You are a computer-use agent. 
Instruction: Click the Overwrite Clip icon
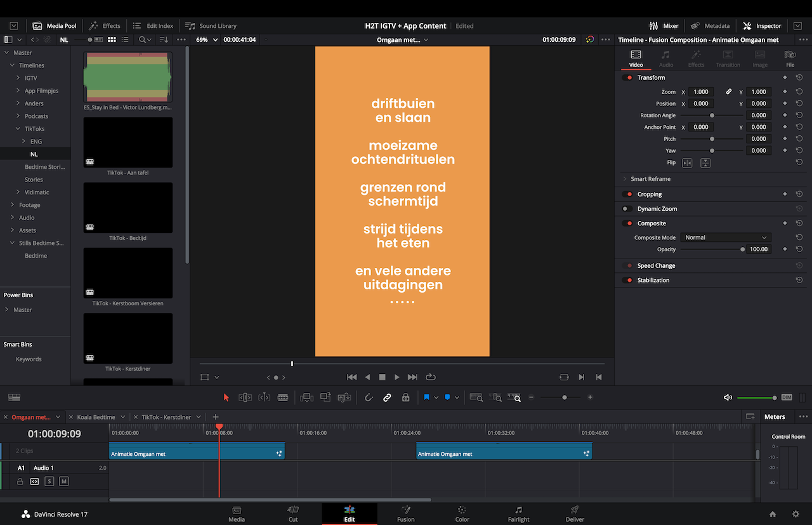pyautogui.click(x=325, y=397)
